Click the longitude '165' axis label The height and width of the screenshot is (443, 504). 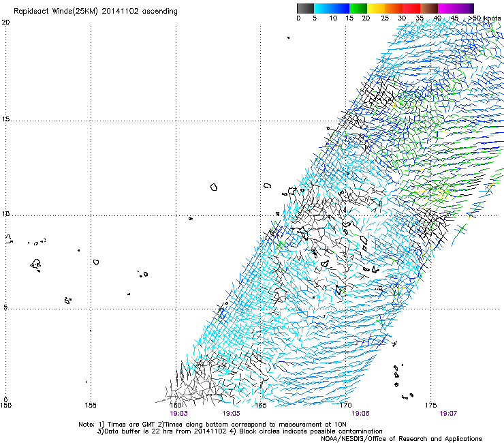coord(261,405)
